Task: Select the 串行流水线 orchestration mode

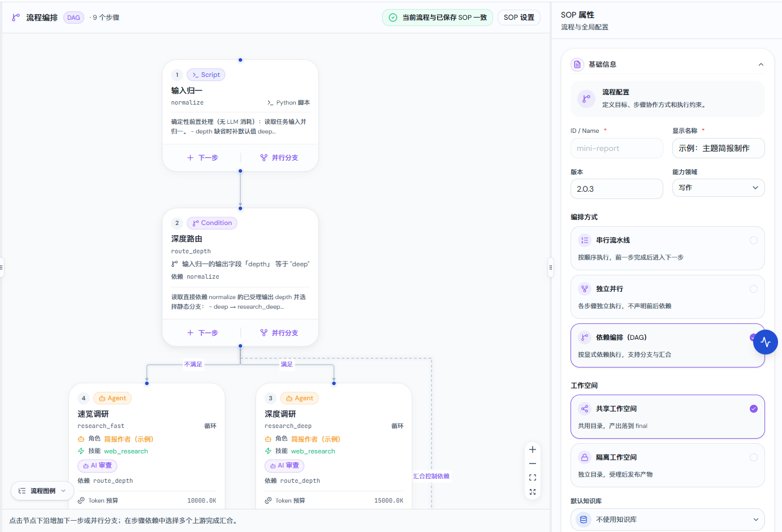Action: point(667,248)
